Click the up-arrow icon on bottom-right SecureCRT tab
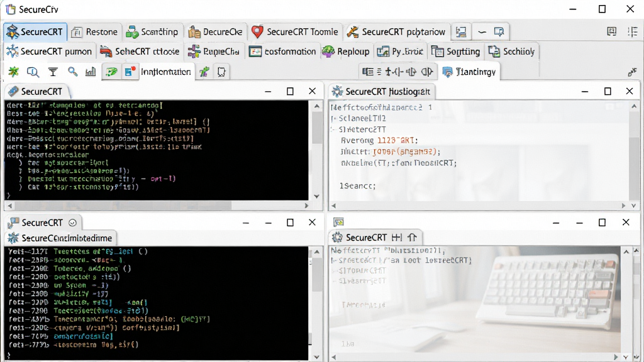This screenshot has width=644, height=362. coord(412,237)
